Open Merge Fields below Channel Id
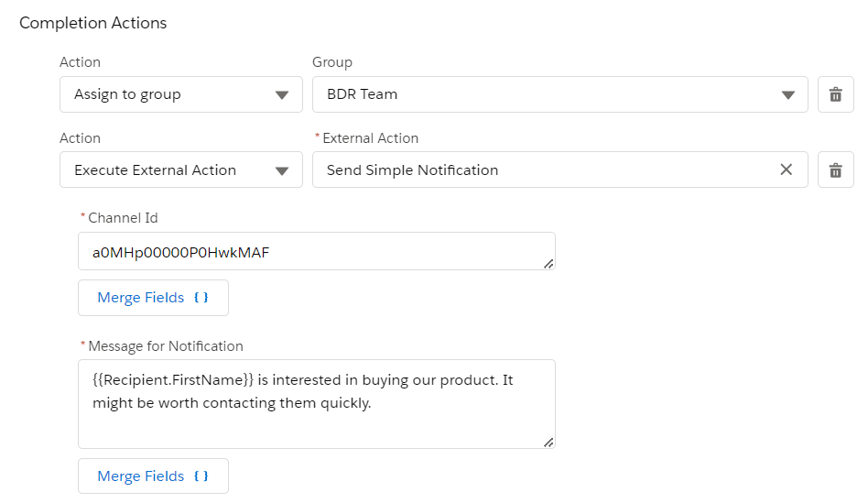Image resolution: width=868 pixels, height=503 pixels. click(x=153, y=298)
